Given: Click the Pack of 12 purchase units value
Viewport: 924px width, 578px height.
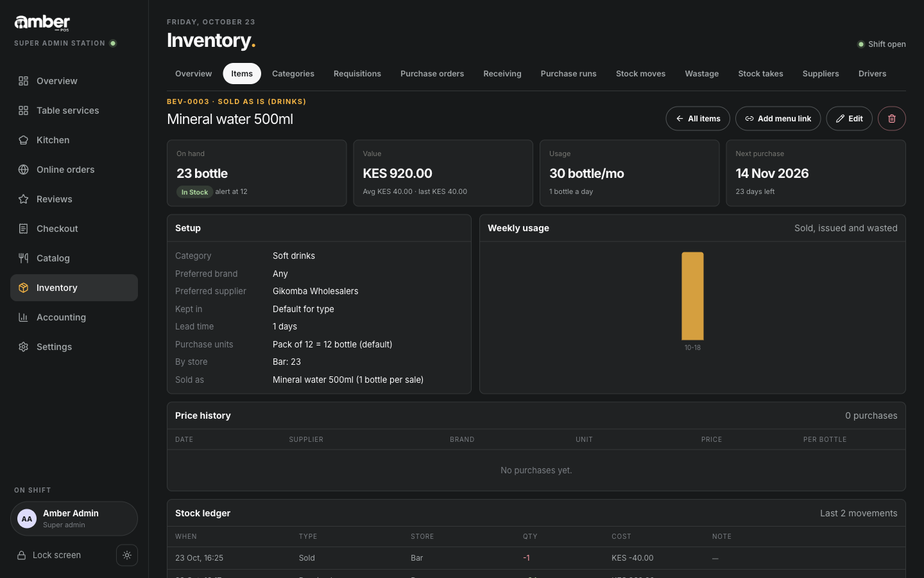Looking at the screenshot, I should coord(332,344).
